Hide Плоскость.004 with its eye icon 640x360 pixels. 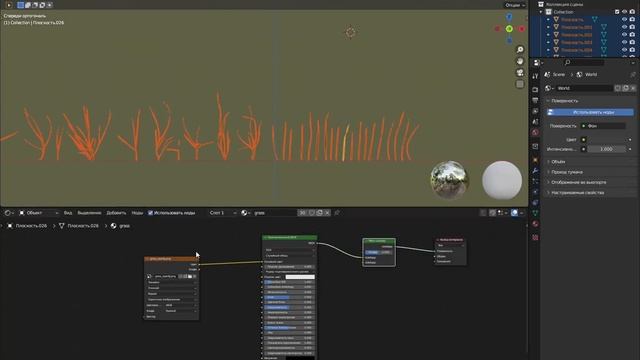(x=624, y=50)
